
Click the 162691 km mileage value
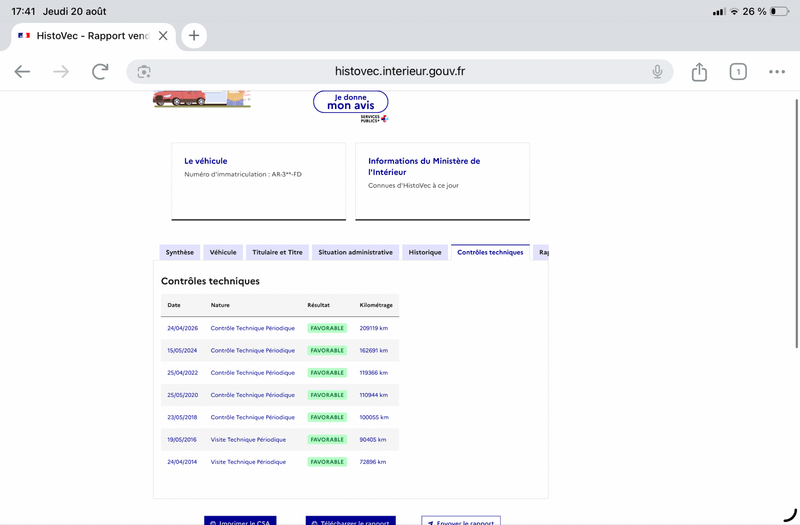point(373,351)
